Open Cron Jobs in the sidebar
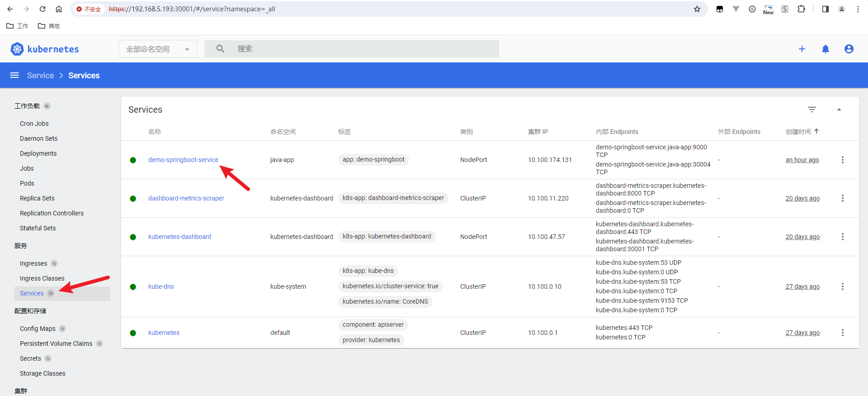 pyautogui.click(x=34, y=124)
